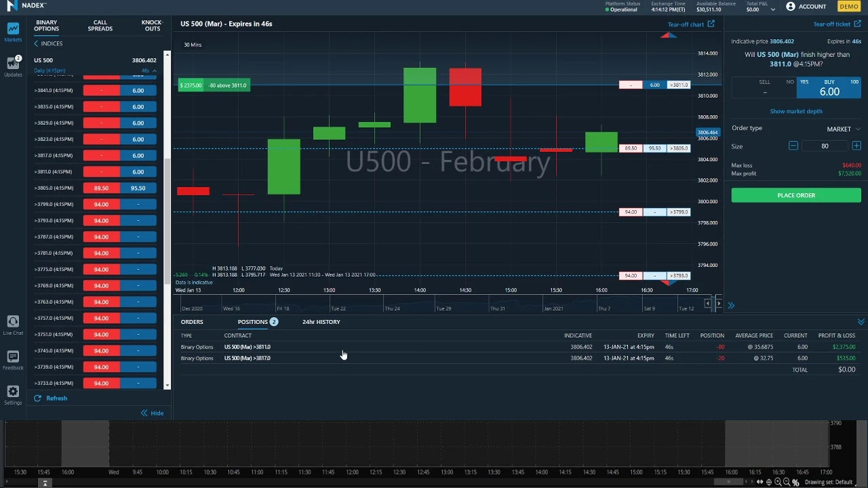The image size is (868, 488).
Task: Click the Tear-off ticket pop-out icon
Action: tap(857, 24)
